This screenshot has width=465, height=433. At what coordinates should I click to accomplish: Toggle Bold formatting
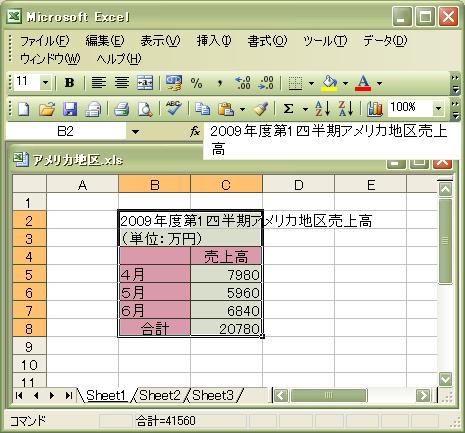pyautogui.click(x=69, y=83)
